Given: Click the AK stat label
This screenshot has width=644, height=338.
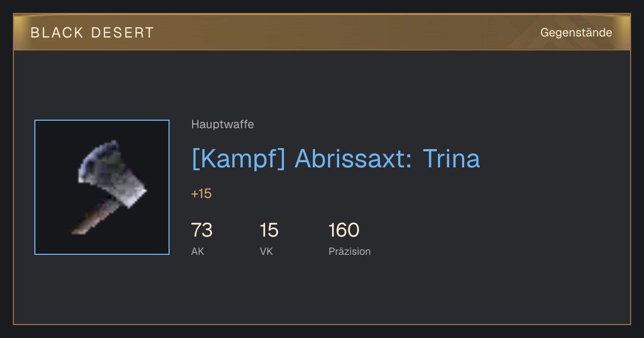Looking at the screenshot, I should [197, 251].
